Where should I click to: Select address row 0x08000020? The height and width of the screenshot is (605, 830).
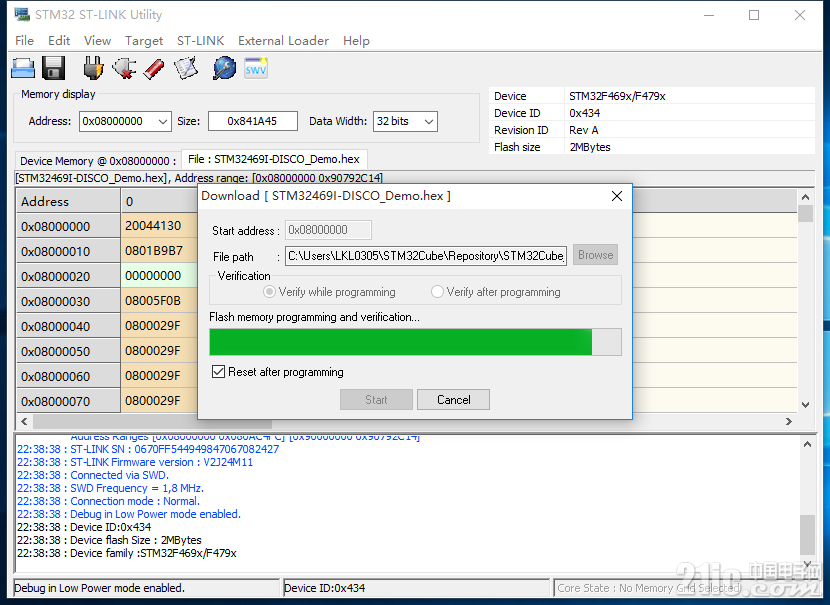(x=68, y=276)
